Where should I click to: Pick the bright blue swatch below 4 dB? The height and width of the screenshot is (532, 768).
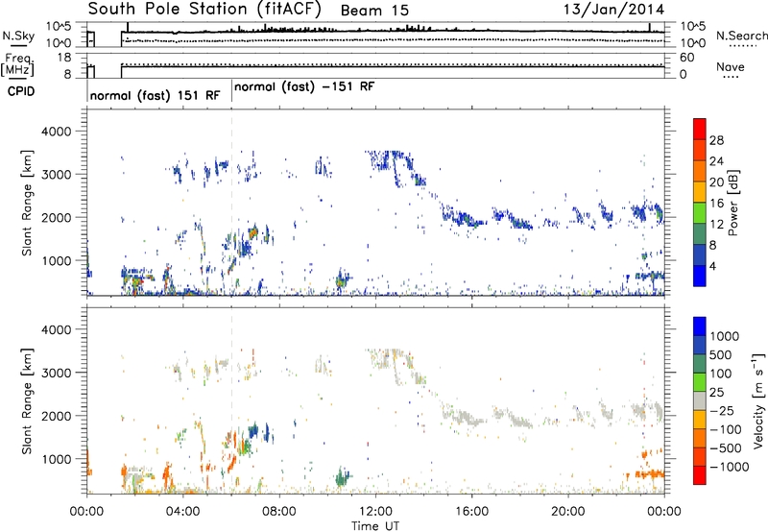point(700,276)
